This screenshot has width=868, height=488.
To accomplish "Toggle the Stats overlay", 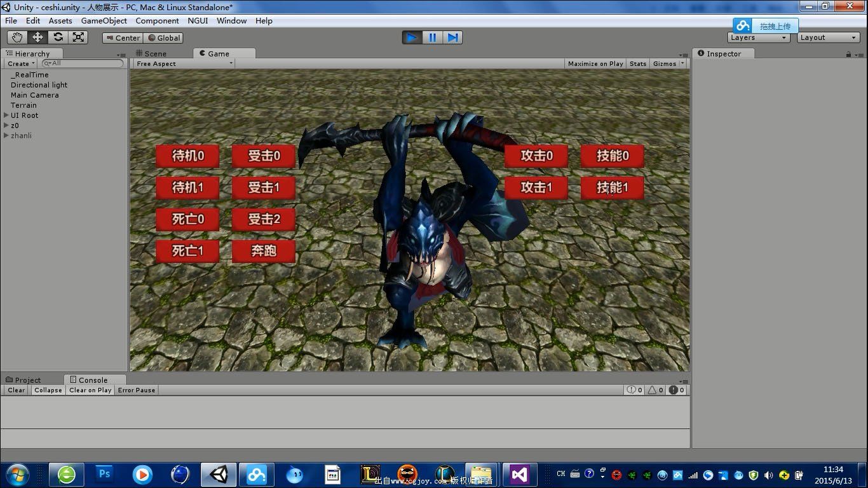I will [638, 64].
